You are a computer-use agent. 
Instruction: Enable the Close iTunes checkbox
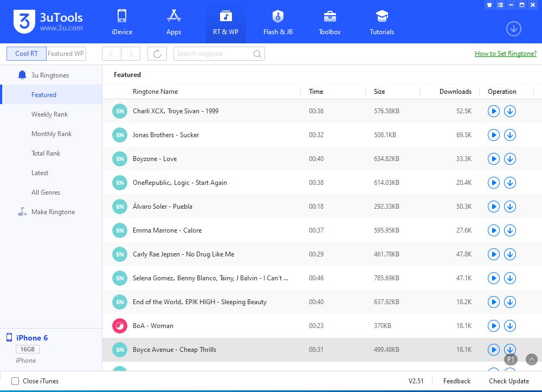pos(15,381)
